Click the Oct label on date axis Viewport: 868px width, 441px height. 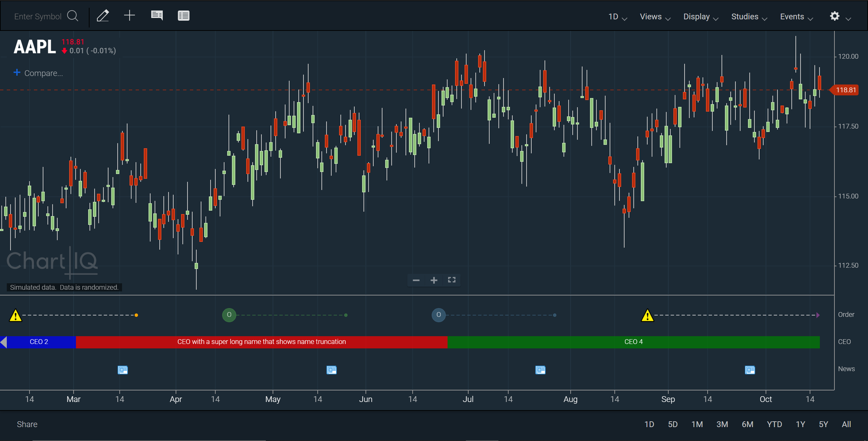tap(766, 399)
